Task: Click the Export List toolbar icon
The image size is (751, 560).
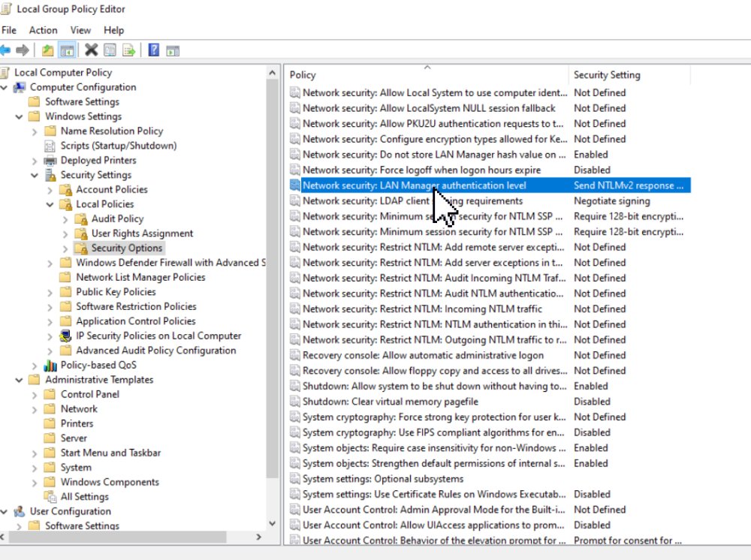Action: click(129, 50)
